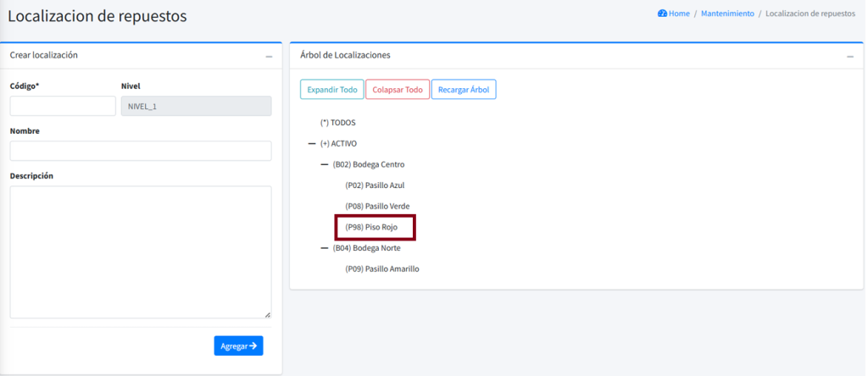Pick Pasillo Amarillo under Bodega Norte
This screenshot has width=868, height=376.
point(382,269)
